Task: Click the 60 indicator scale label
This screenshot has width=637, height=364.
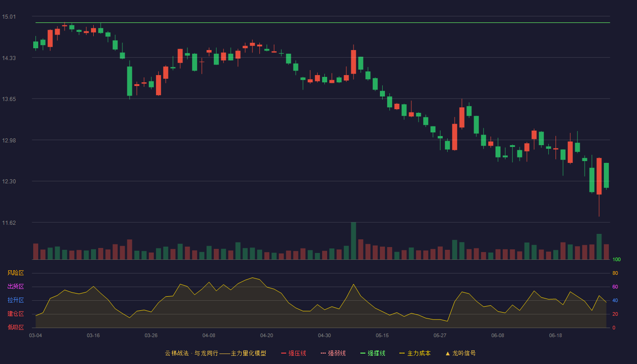Action: coord(615,287)
